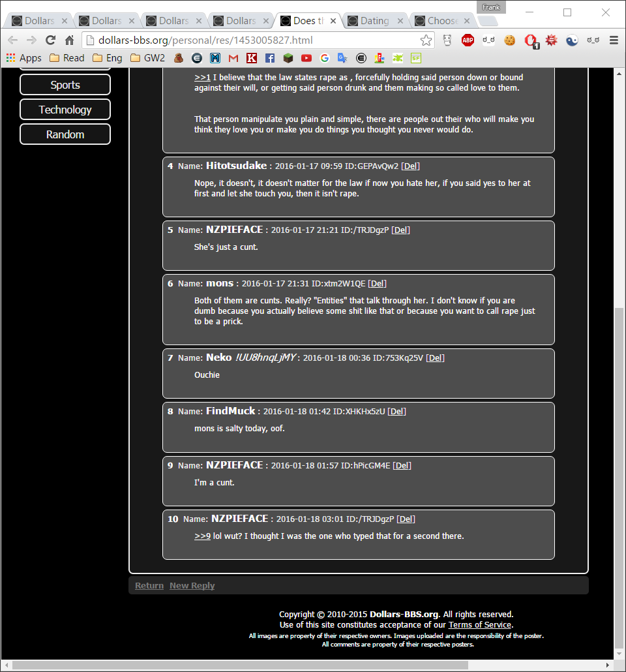The height and width of the screenshot is (672, 626).
Task: Follow the >>9 quote link
Action: point(202,536)
